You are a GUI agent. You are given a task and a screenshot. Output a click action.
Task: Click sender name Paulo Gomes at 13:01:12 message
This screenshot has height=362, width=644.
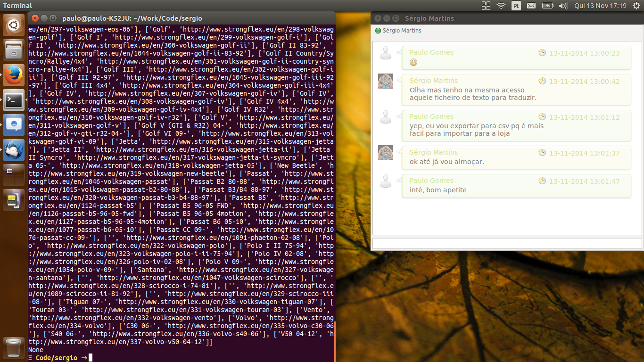(431, 116)
